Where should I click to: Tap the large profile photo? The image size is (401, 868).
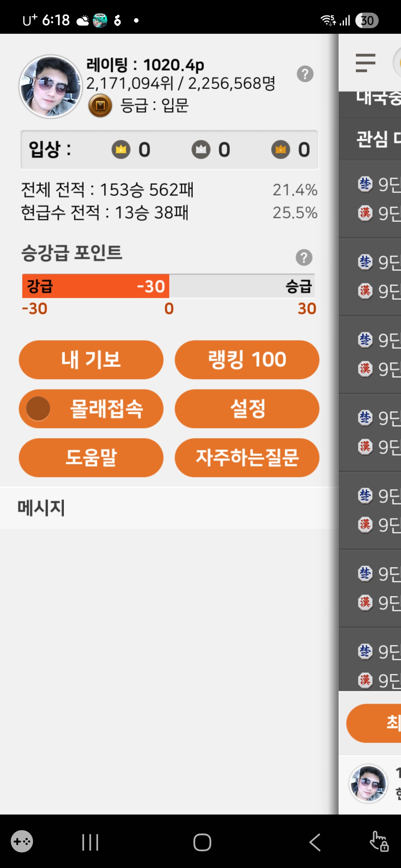(x=50, y=87)
